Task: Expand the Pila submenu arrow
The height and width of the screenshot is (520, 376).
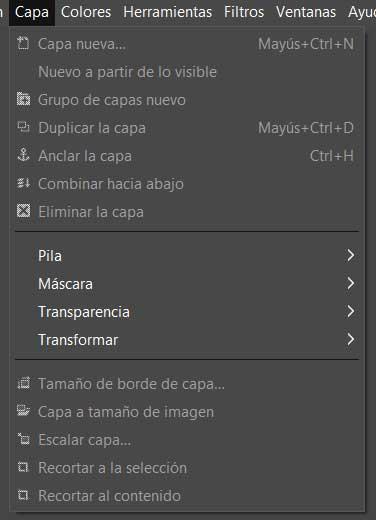Action: (350, 255)
